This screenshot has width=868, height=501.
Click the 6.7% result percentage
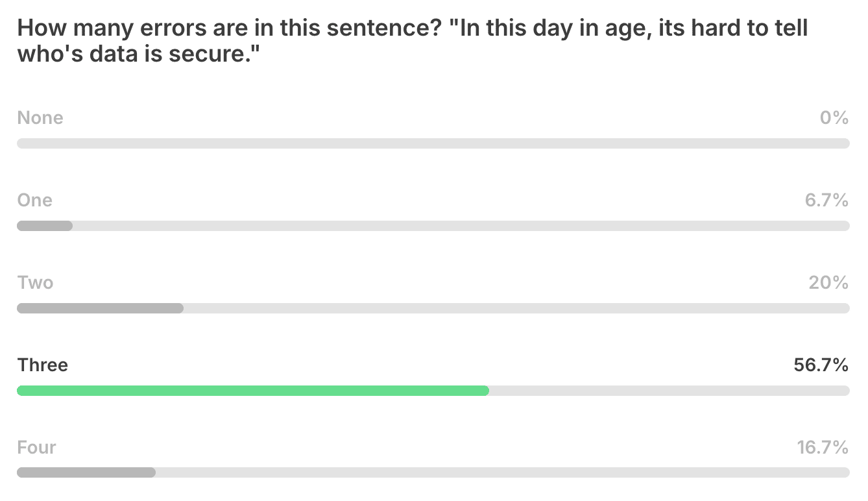click(x=826, y=201)
